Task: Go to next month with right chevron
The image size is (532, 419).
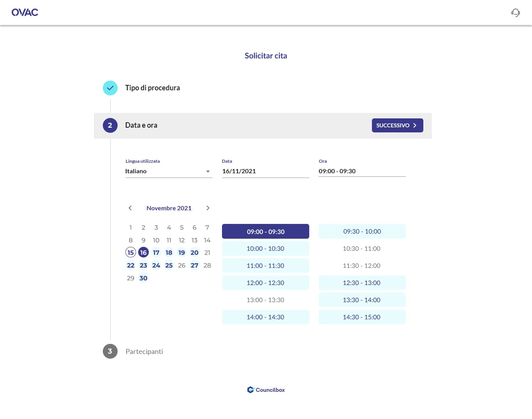Action: [208, 208]
